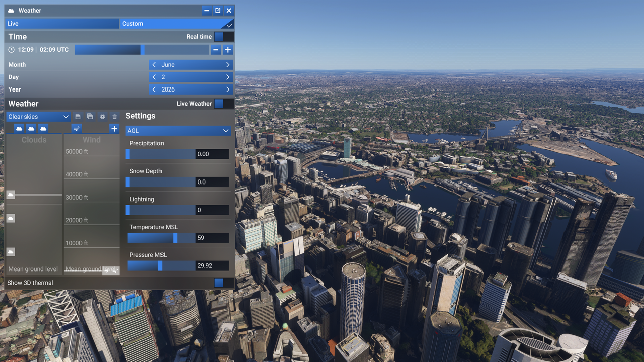This screenshot has width=644, height=362.
Task: Pop out the Weather panel into a separate window
Action: click(218, 11)
